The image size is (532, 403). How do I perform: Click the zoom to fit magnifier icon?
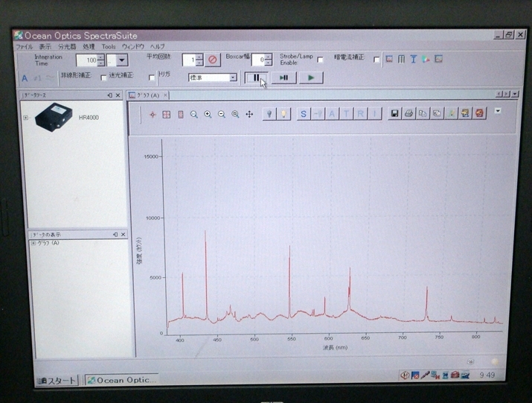click(235, 115)
